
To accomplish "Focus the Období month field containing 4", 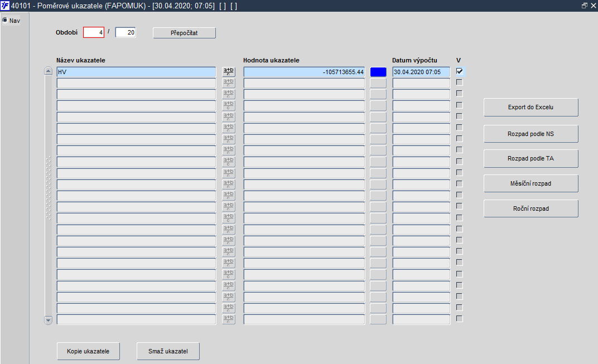I will coord(94,32).
